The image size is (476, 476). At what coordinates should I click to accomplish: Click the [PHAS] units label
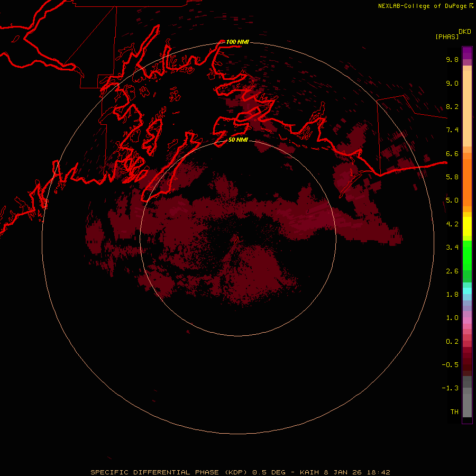pyautogui.click(x=447, y=36)
